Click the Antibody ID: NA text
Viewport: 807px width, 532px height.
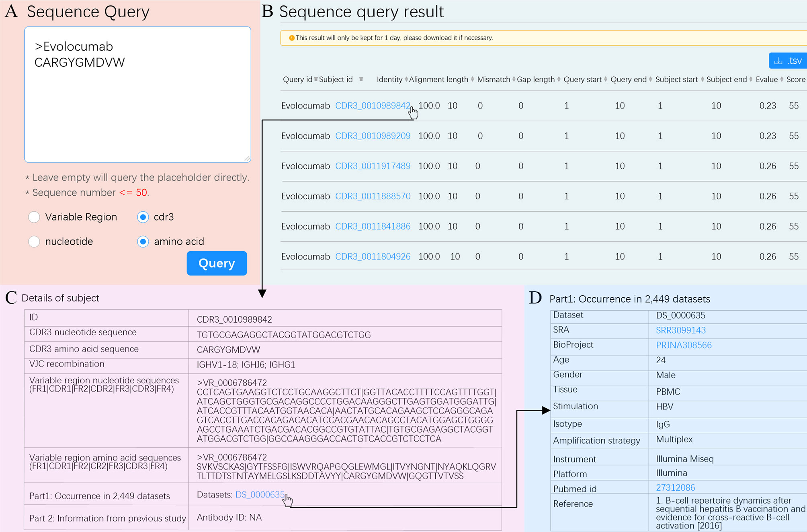pos(229,518)
